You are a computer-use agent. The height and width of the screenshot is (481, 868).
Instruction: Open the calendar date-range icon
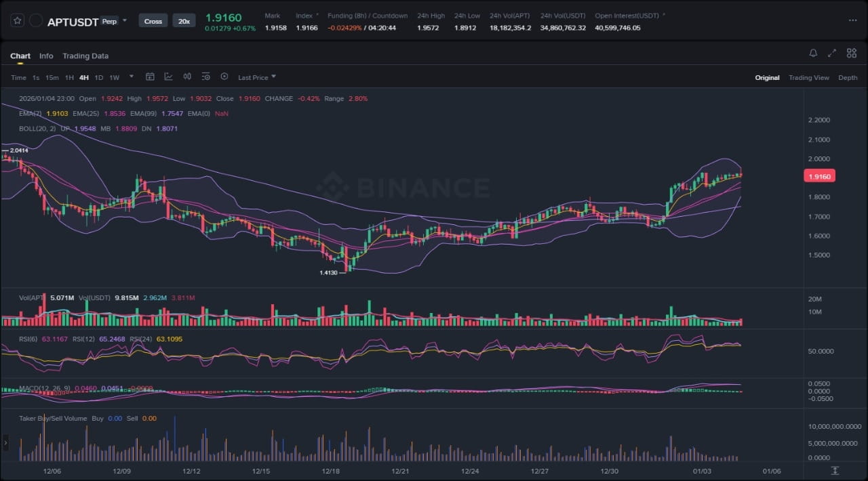pos(150,77)
